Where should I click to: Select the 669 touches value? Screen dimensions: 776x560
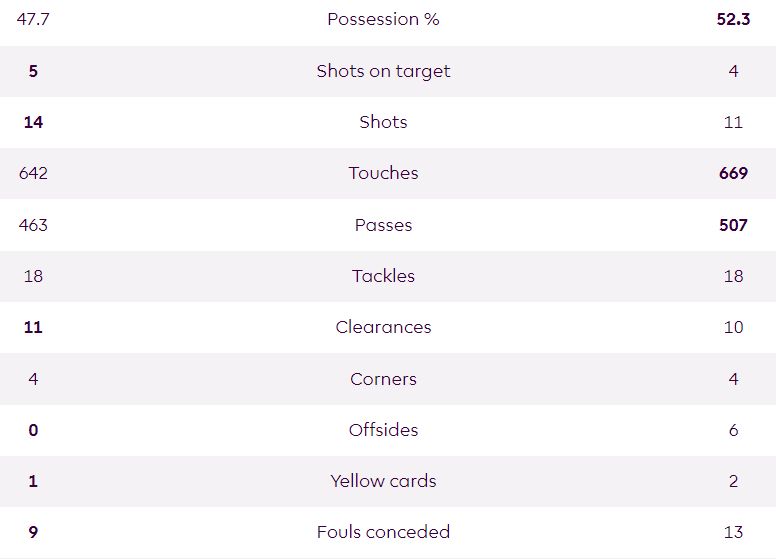point(733,173)
